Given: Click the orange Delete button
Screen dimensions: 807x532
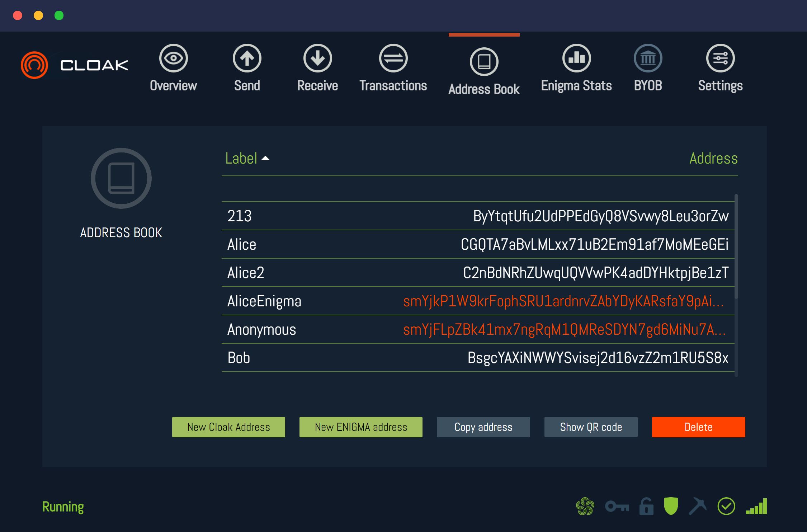Looking at the screenshot, I should click(699, 427).
